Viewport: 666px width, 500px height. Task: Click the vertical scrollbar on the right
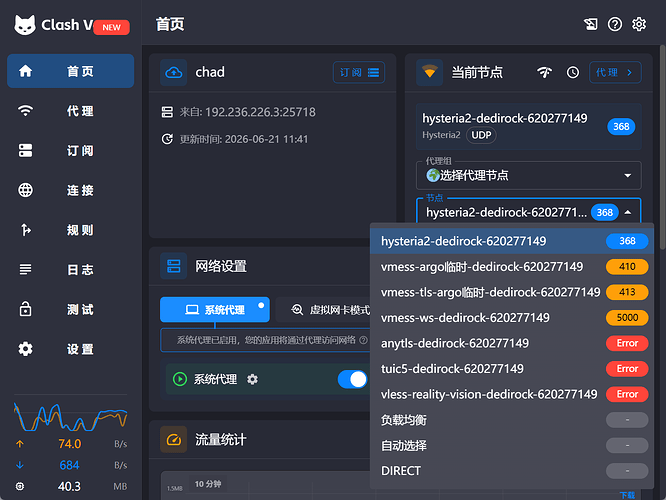663,147
